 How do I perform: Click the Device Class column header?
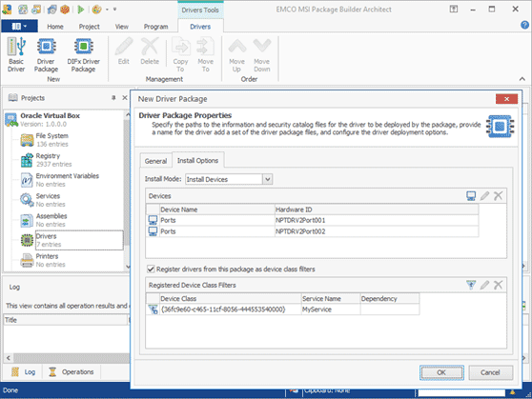click(231, 299)
